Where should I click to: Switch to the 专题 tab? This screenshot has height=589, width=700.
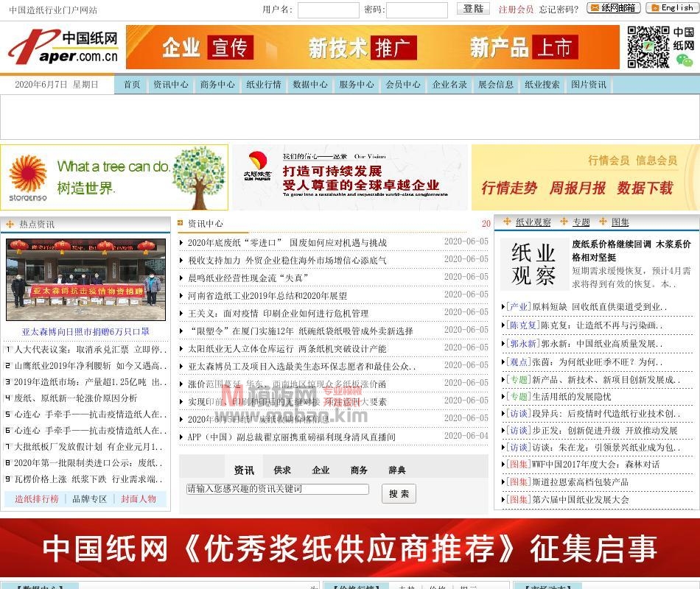581,222
